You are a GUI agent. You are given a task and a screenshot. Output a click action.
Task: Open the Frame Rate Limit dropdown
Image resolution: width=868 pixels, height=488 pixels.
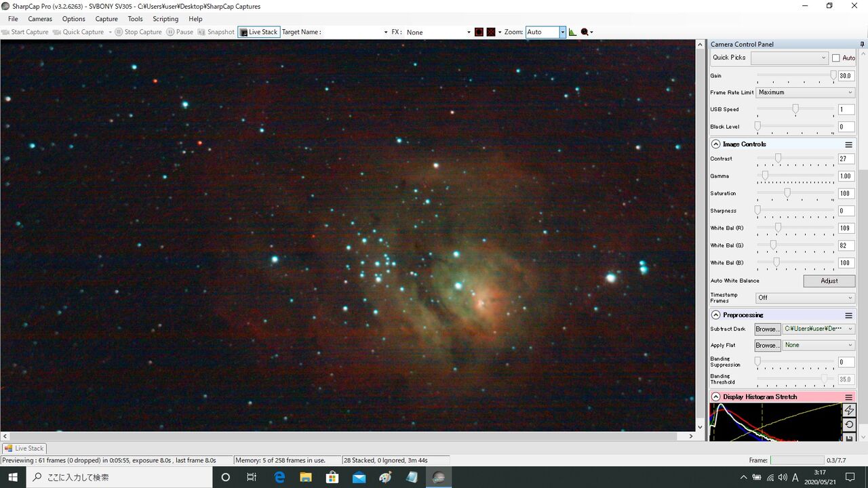806,93
